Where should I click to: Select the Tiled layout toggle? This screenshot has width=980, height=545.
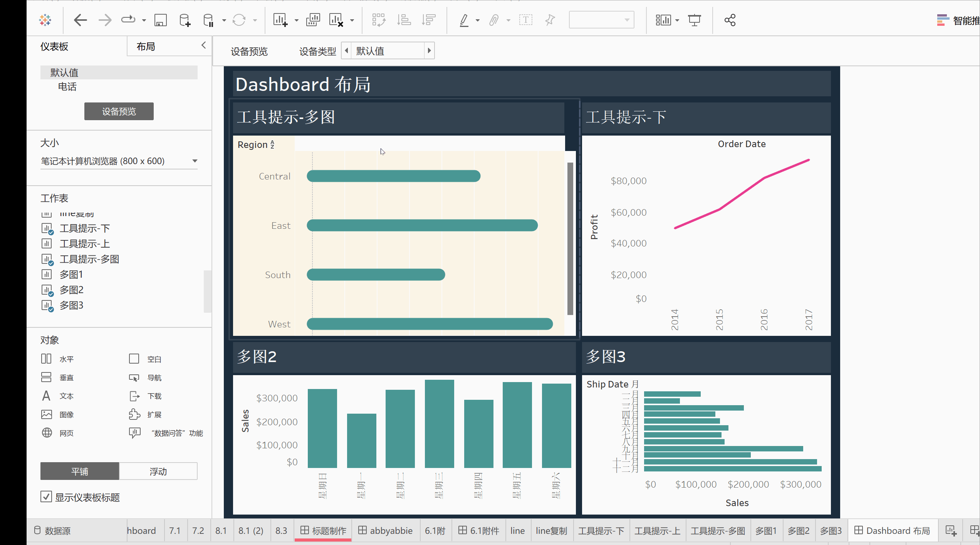(x=80, y=471)
